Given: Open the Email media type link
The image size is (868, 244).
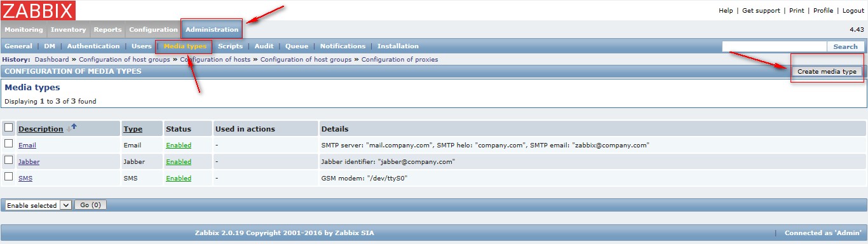Looking at the screenshot, I should [x=27, y=146].
